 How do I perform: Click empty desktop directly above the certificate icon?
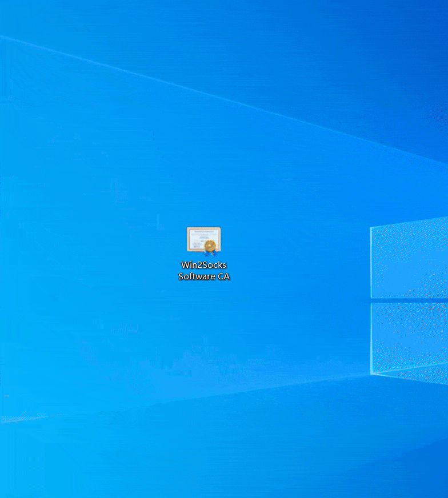(x=203, y=194)
